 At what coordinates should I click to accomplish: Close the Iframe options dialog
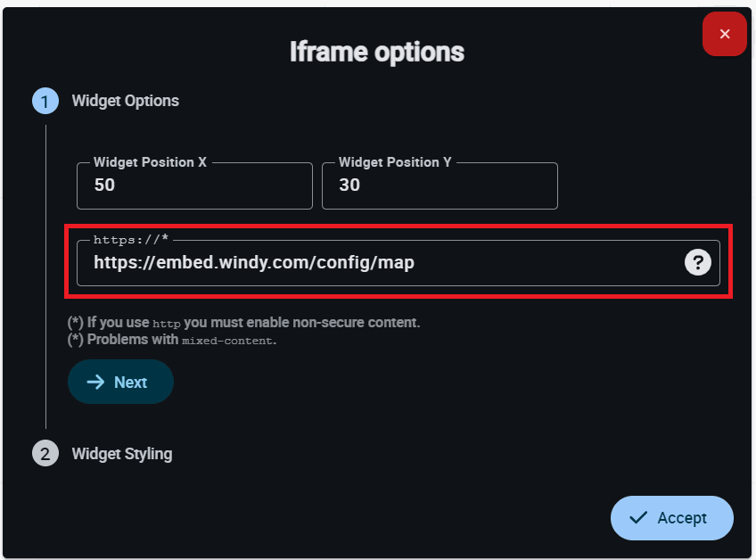[724, 34]
